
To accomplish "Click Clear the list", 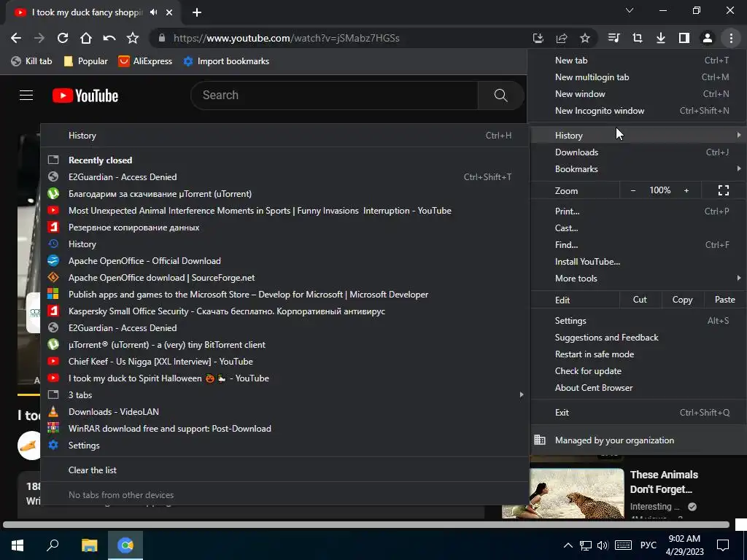I will (x=285, y=470).
